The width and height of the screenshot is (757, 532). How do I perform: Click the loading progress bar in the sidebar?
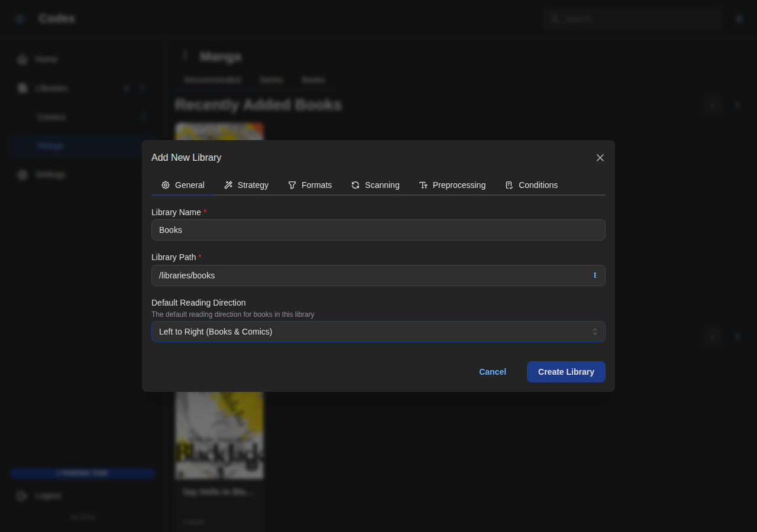82,472
